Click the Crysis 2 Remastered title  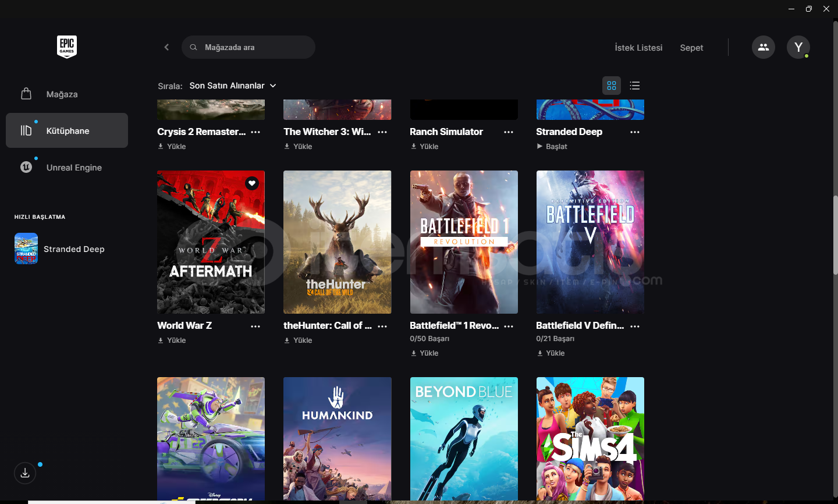tap(201, 132)
